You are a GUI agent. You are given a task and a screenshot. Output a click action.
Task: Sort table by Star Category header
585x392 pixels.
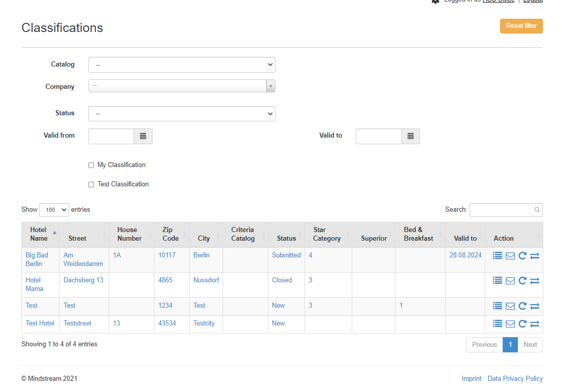[327, 234]
